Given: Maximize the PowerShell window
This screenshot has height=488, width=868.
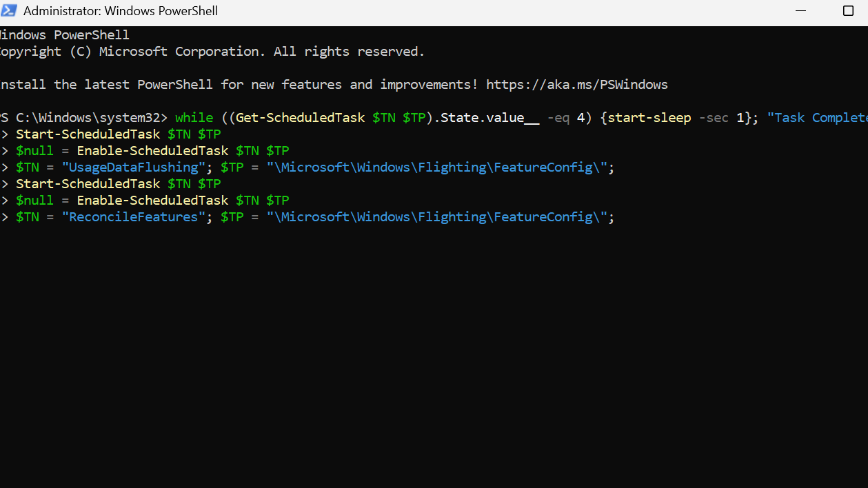Looking at the screenshot, I should (x=849, y=11).
